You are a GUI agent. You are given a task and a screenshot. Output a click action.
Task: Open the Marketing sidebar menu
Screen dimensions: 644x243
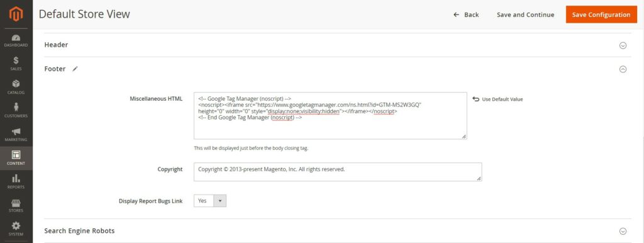pos(16,135)
